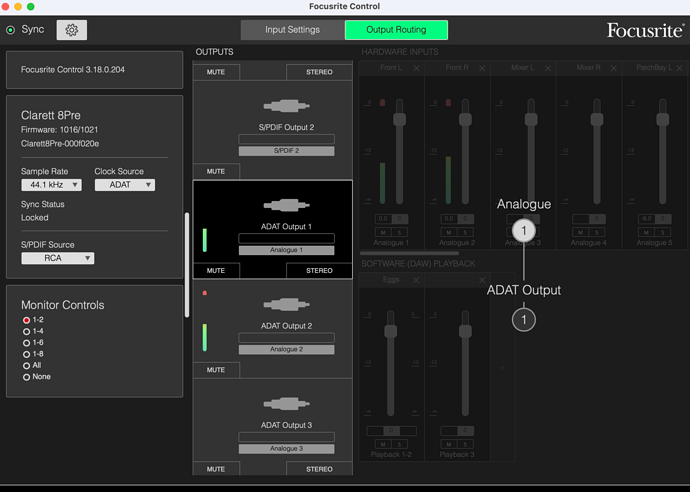This screenshot has width=690, height=492.
Task: Click STEREO button under ADAT Output 1
Action: (x=319, y=271)
